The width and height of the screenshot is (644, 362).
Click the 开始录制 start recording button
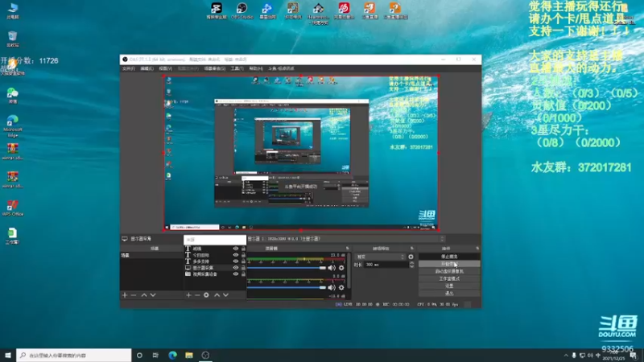(x=449, y=264)
